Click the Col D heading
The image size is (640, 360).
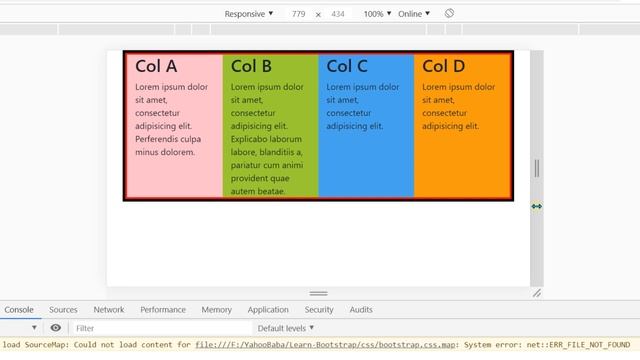(x=444, y=66)
